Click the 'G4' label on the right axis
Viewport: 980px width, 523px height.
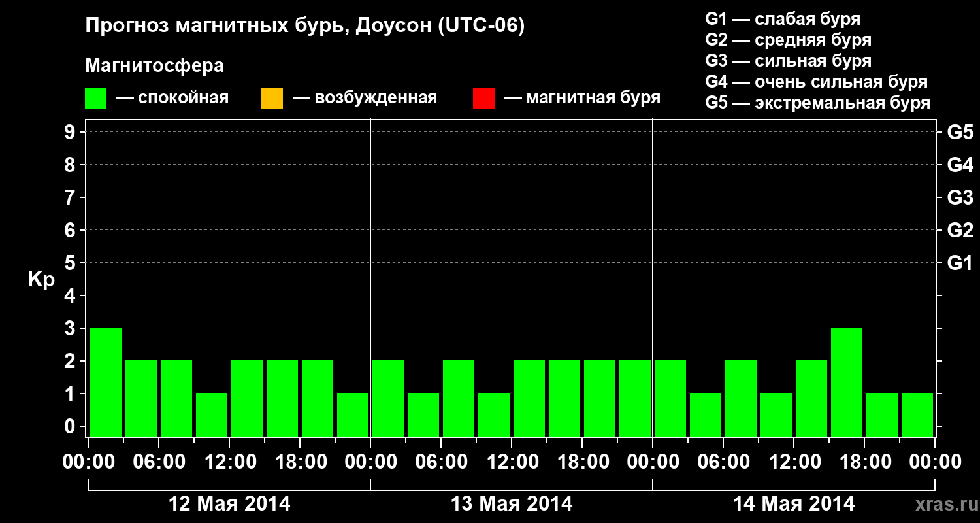960,165
